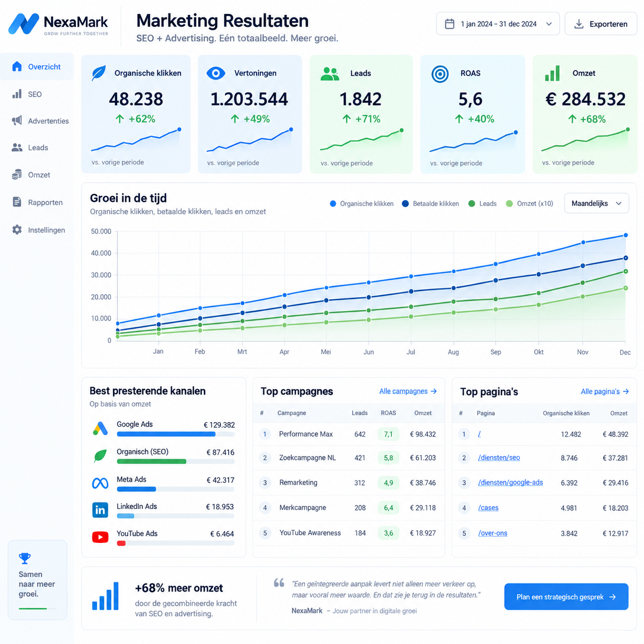Click the download icon on Exporteren
Screen dimensions: 644x644
point(579,24)
